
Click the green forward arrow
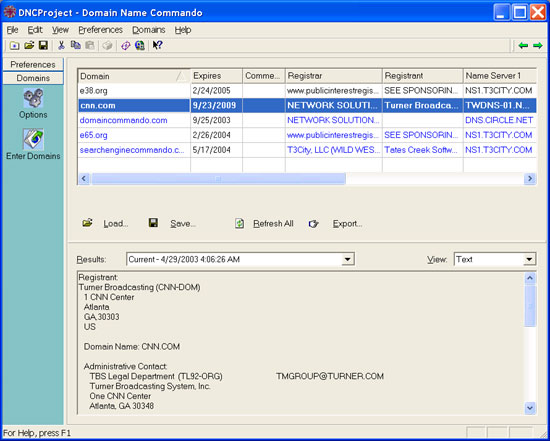point(537,46)
